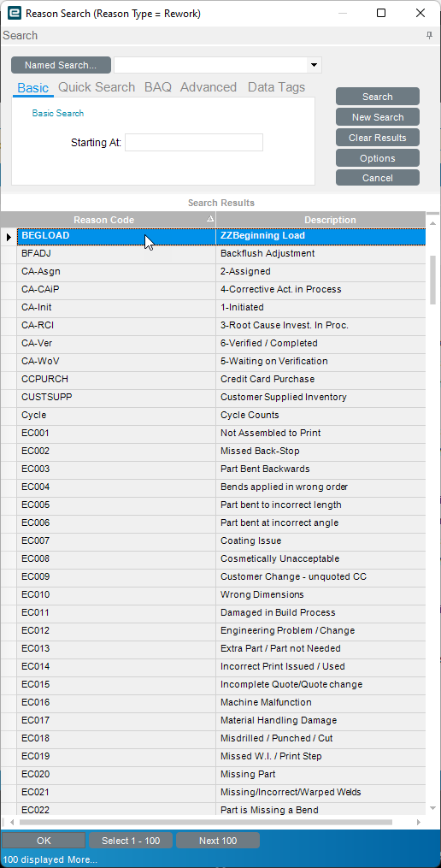Open the Data Tags tab
This screenshot has height=868, width=441.
click(276, 87)
